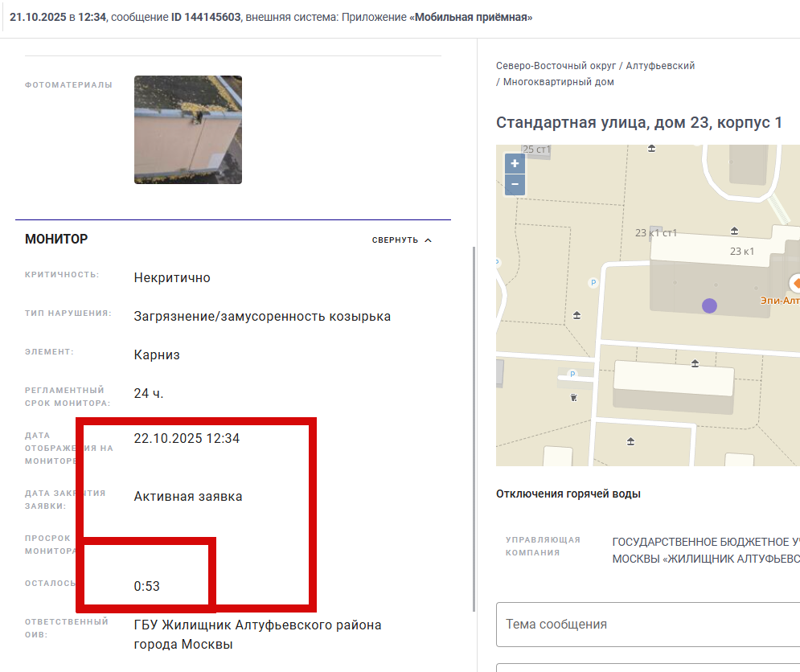
Task: Focus the Тема сообщения input field
Action: point(648,625)
